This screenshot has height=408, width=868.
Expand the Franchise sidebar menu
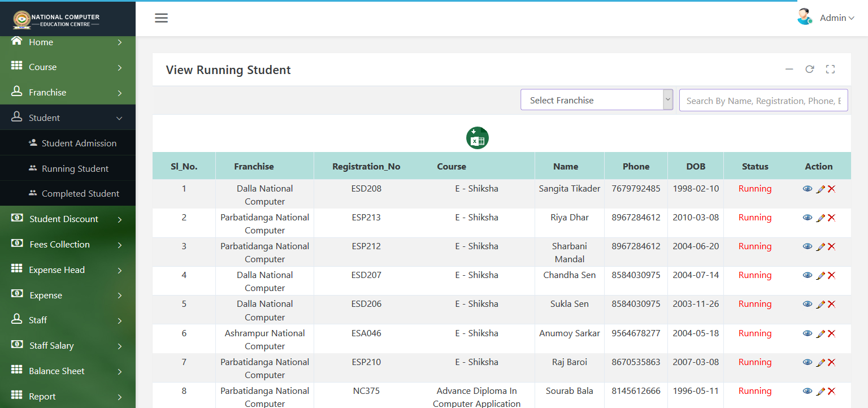[x=68, y=92]
